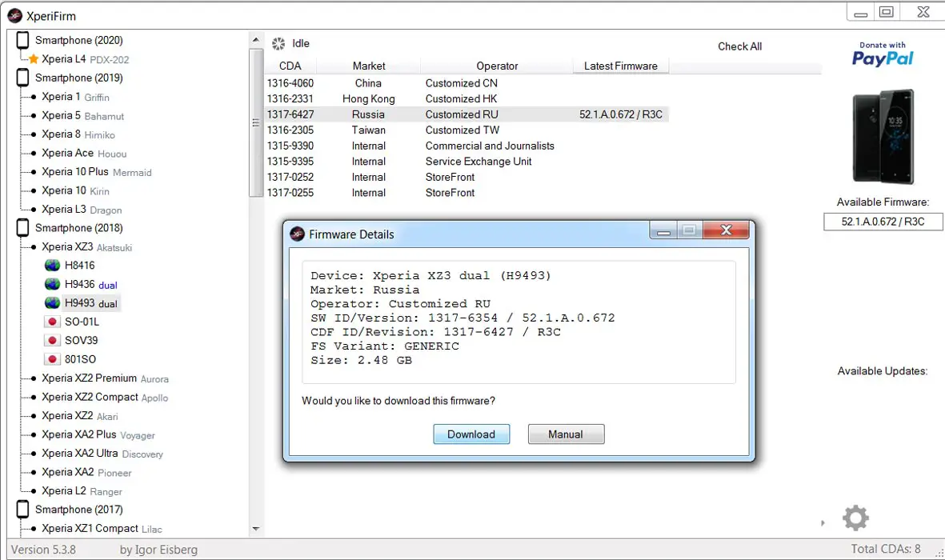Select Xperia 1 Griffin in the tree
This screenshot has width=945, height=560.
click(75, 97)
